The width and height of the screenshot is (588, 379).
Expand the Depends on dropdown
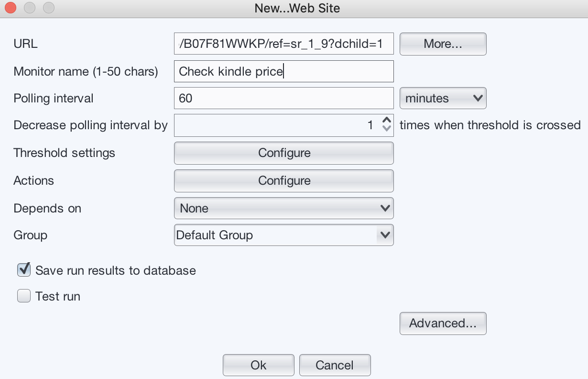click(283, 208)
